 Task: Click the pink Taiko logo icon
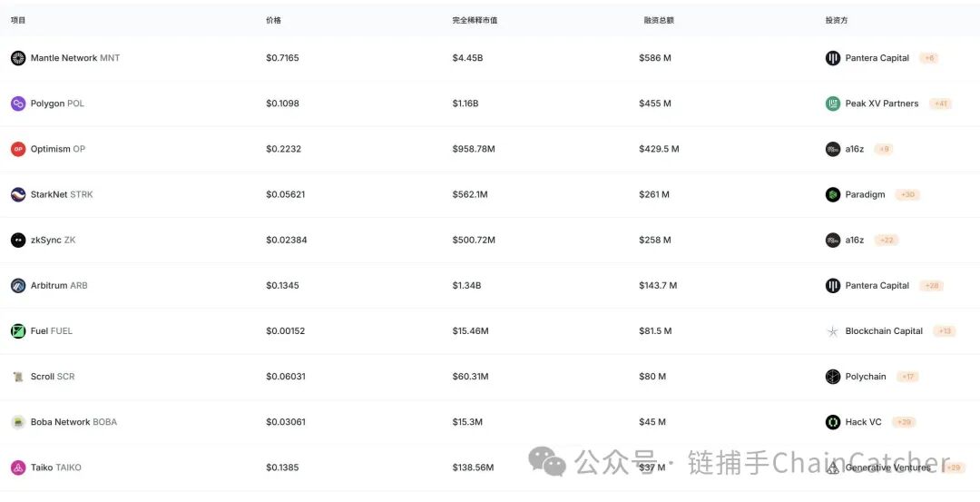[x=18, y=468]
